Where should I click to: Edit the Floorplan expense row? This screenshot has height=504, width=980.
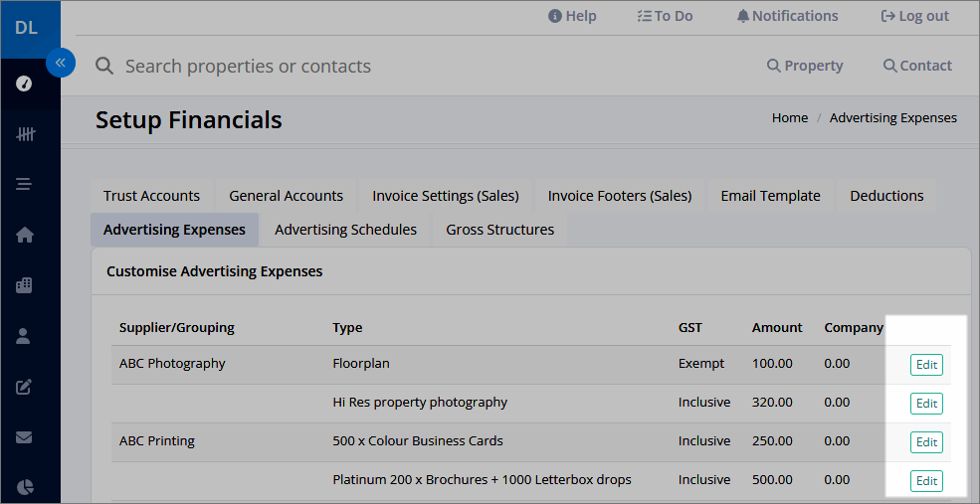[926, 365]
